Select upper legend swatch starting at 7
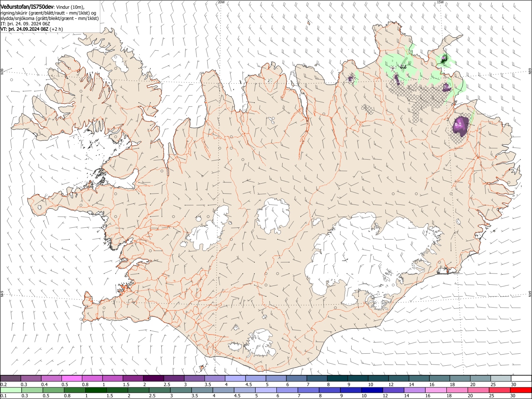Viewport: 532px width, 399px height. pos(316,378)
